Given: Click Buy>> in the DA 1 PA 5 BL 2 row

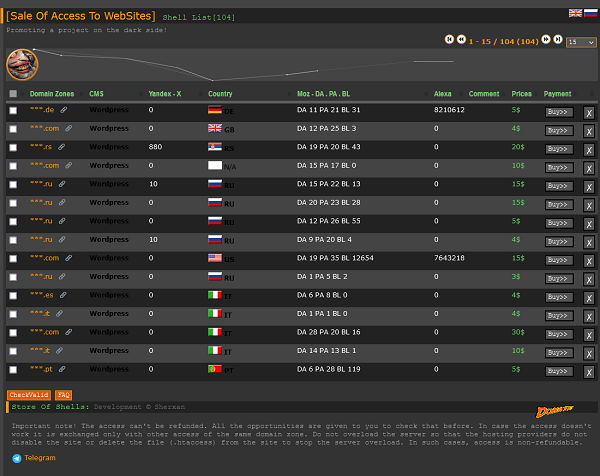Looking at the screenshot, I should point(559,279).
